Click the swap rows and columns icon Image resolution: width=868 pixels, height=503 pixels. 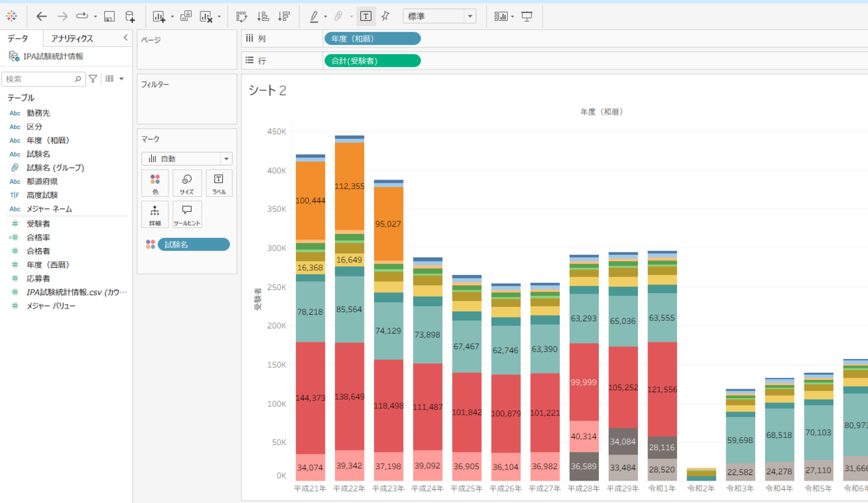click(x=242, y=16)
